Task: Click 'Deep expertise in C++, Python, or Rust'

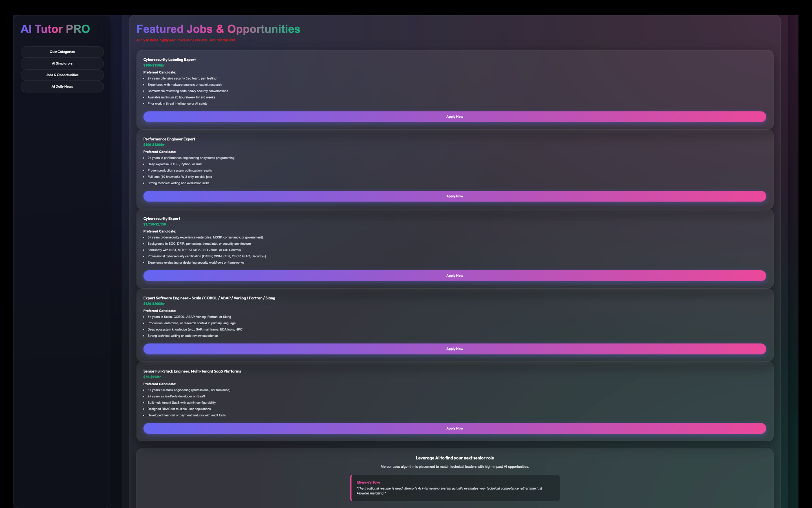Action: click(175, 164)
